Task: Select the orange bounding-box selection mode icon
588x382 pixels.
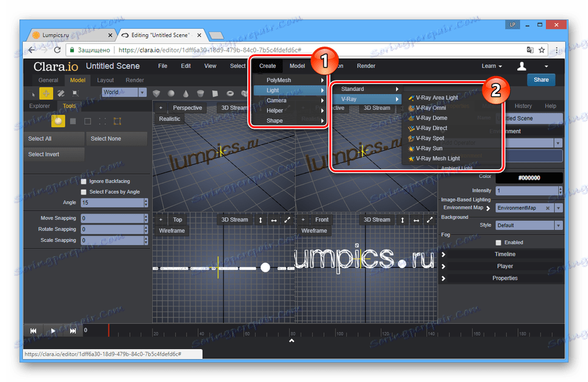Action: pyautogui.click(x=117, y=121)
